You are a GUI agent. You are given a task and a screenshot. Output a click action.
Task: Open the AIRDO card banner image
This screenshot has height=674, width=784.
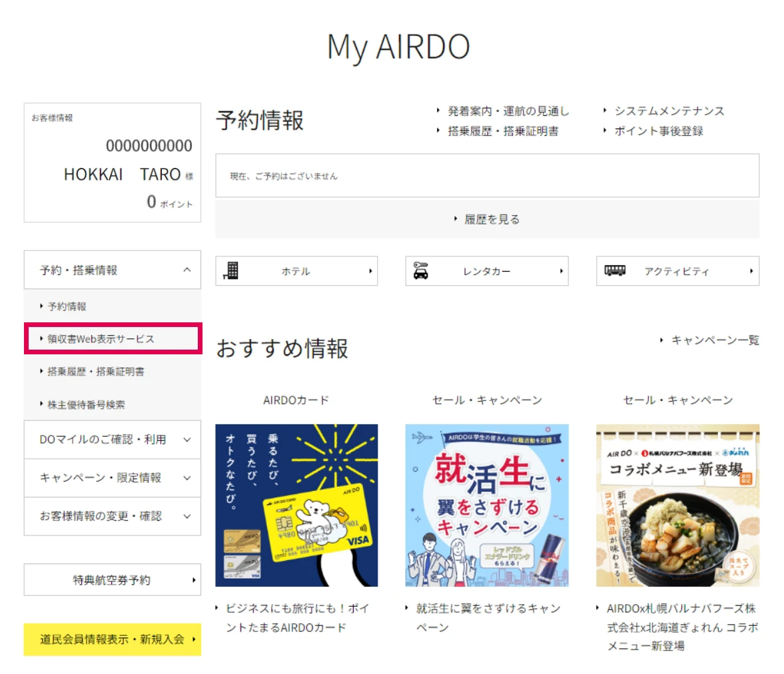point(296,505)
